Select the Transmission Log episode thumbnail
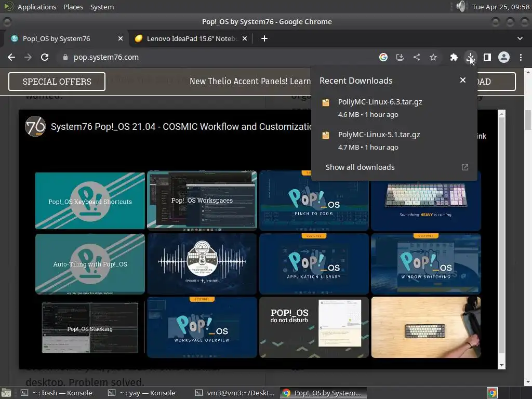 pos(202,264)
